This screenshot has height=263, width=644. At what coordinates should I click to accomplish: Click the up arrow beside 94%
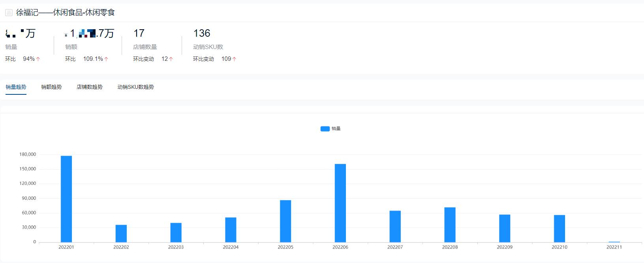pyautogui.click(x=38, y=59)
